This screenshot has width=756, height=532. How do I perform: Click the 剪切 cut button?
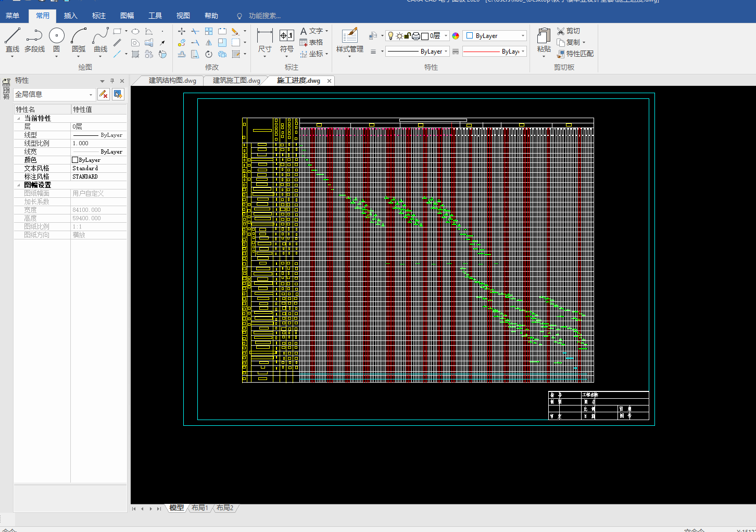569,31
